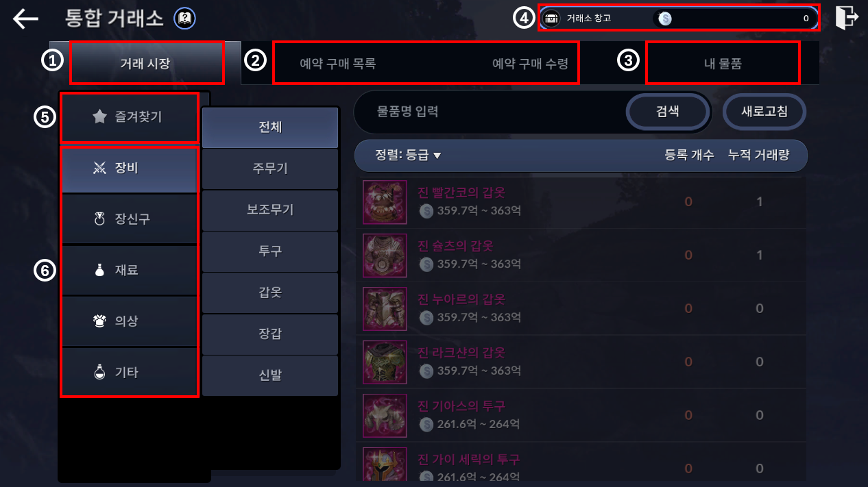
Task: Click the exit door icon
Action: (847, 18)
